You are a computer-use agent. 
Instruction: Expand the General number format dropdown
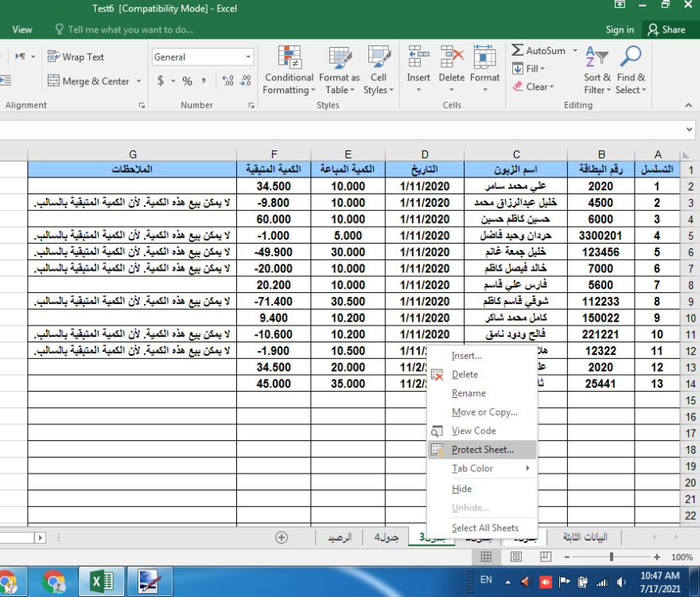tap(248, 57)
